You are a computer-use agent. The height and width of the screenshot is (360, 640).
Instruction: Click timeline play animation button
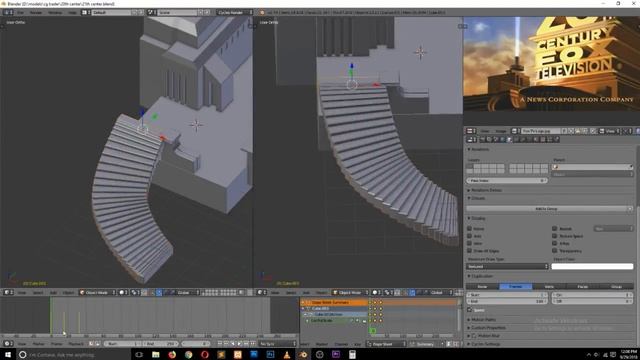239,343
